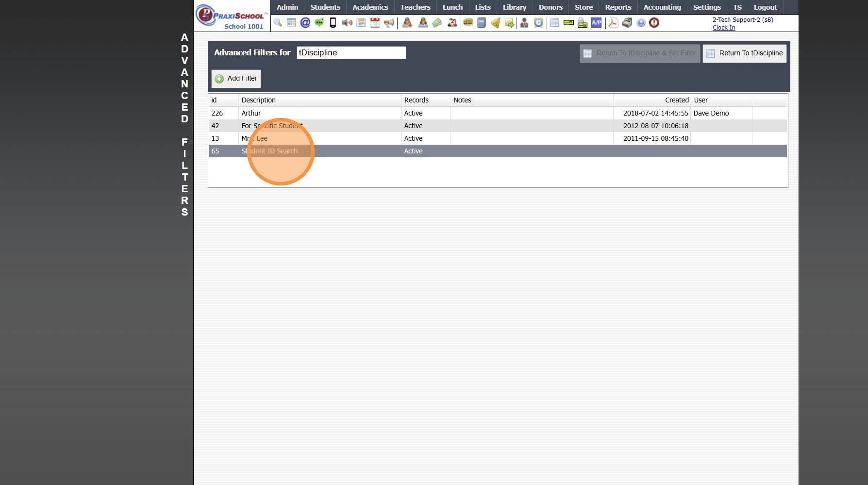Open the Reports menu
This screenshot has width=868, height=485.
tap(618, 7)
